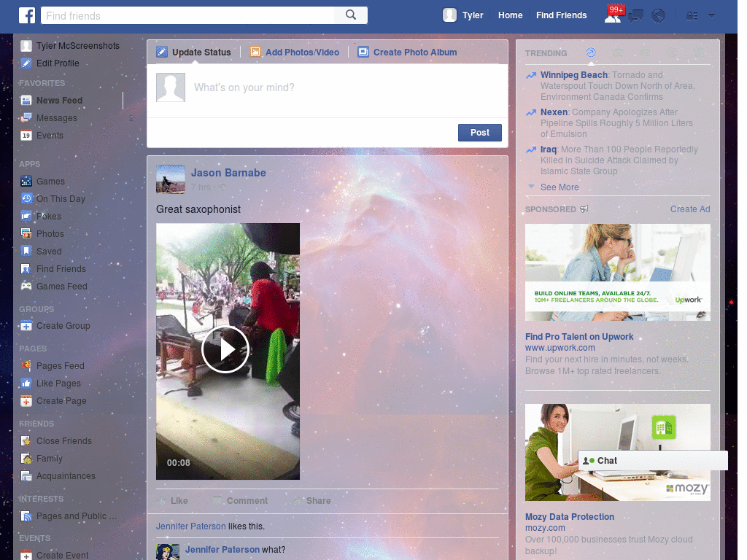Select the Add Photos/Video tab
747x560 pixels.
(x=295, y=52)
